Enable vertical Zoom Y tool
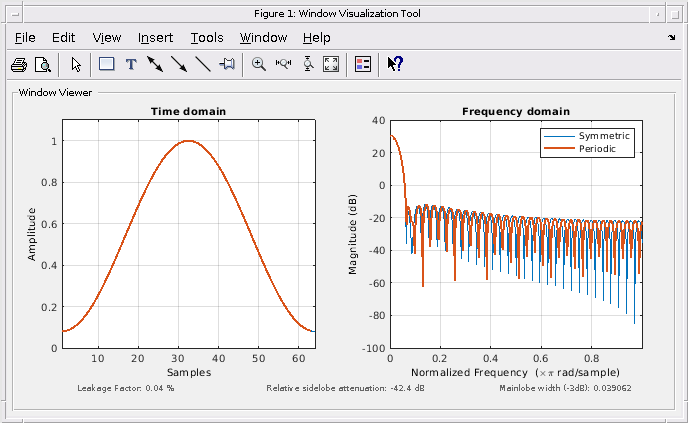This screenshot has height=423, width=688. (308, 64)
